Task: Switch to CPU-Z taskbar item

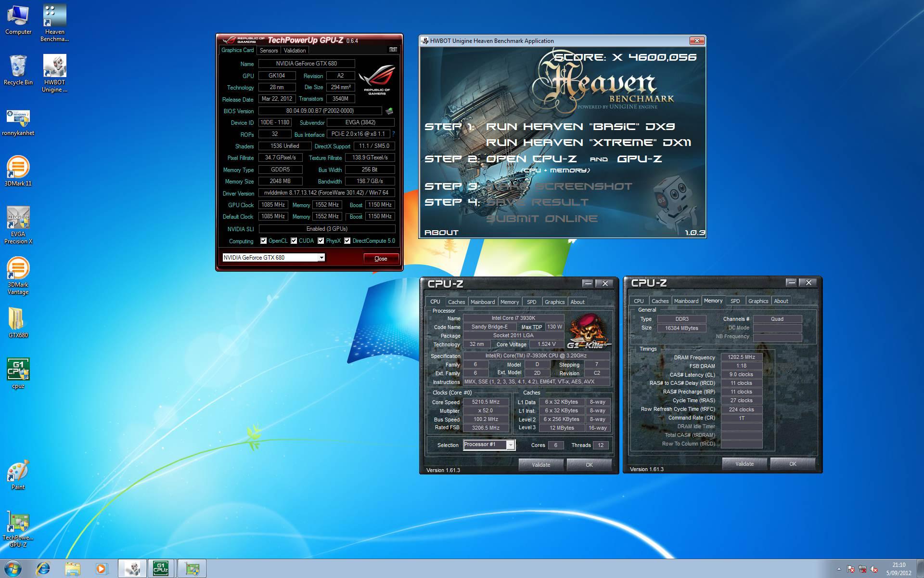Action: (161, 569)
